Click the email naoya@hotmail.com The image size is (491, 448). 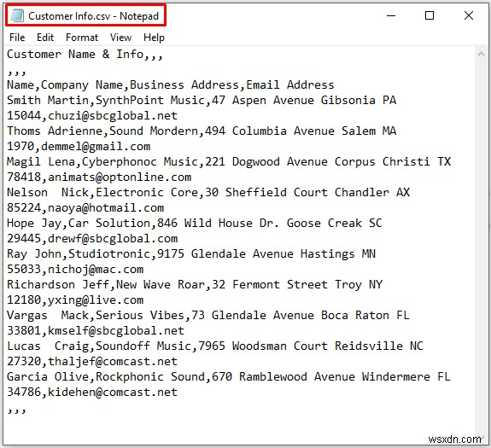point(106,207)
